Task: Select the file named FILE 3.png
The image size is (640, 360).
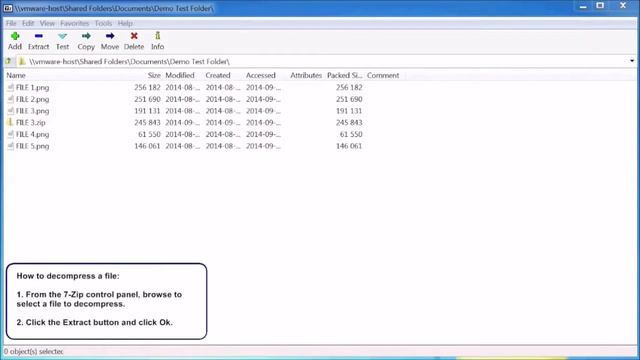Action: [x=32, y=111]
